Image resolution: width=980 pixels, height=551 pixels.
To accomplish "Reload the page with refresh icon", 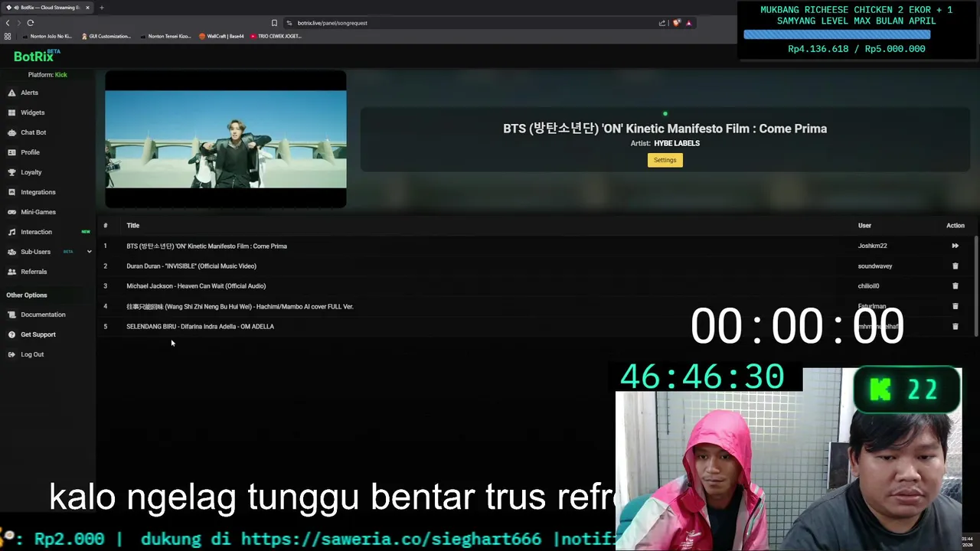I will coord(31,23).
